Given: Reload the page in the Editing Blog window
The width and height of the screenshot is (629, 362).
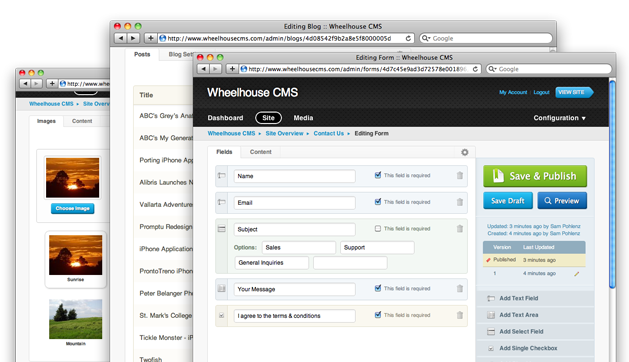Looking at the screenshot, I should [408, 38].
